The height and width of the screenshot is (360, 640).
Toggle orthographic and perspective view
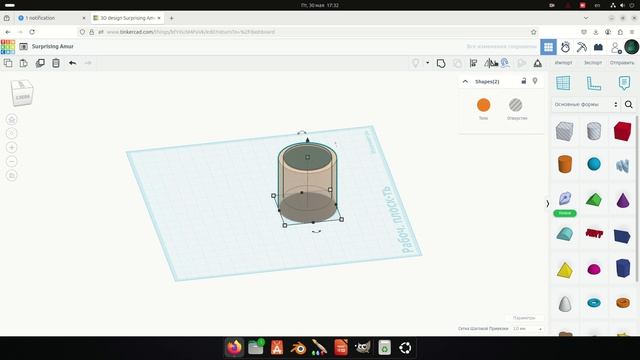[x=12, y=176]
